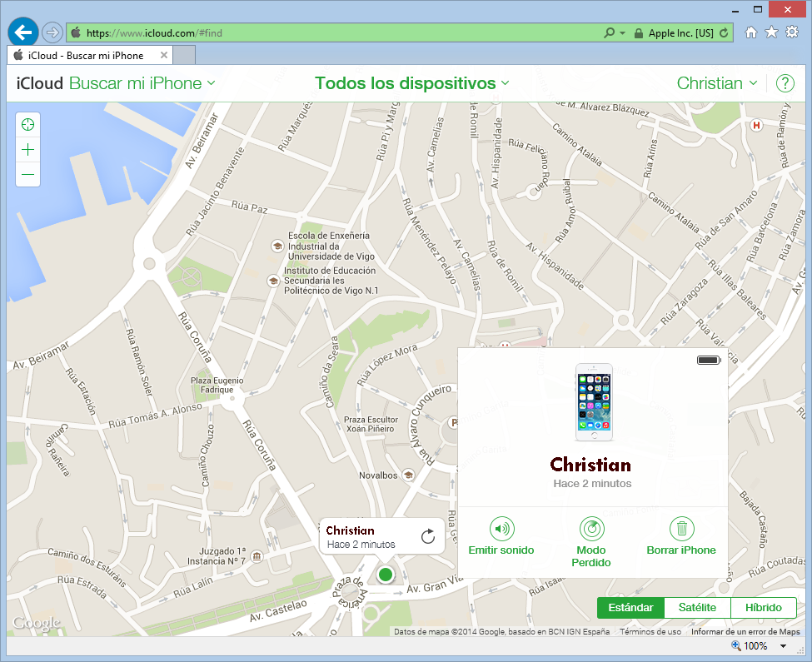The height and width of the screenshot is (662, 812).
Task: Refresh the page with the reload icon
Action: [x=724, y=32]
